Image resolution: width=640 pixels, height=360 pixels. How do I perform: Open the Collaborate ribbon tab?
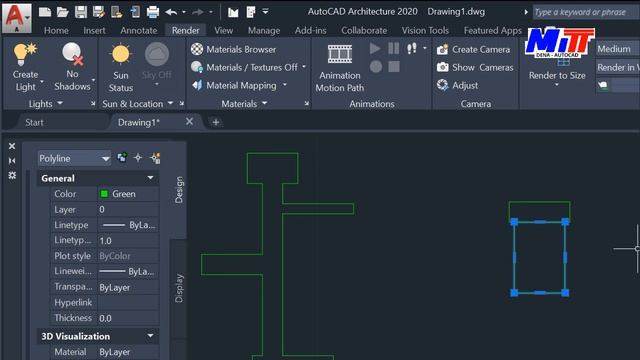click(x=364, y=30)
